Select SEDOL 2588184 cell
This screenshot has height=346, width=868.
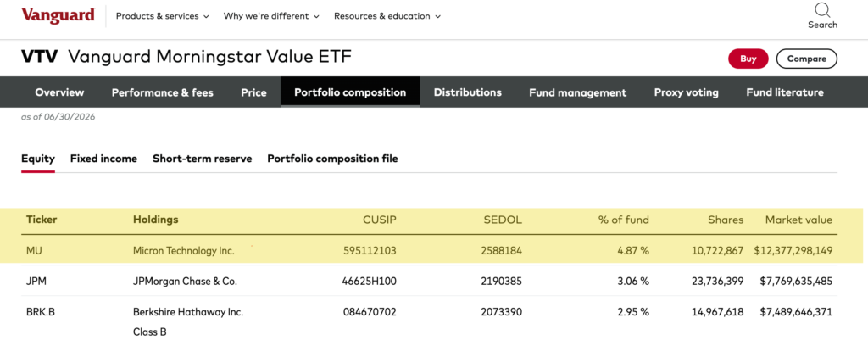[502, 251]
